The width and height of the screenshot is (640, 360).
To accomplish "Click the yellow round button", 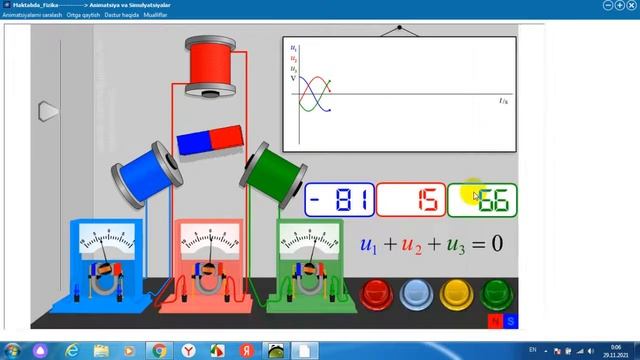I will (x=456, y=295).
